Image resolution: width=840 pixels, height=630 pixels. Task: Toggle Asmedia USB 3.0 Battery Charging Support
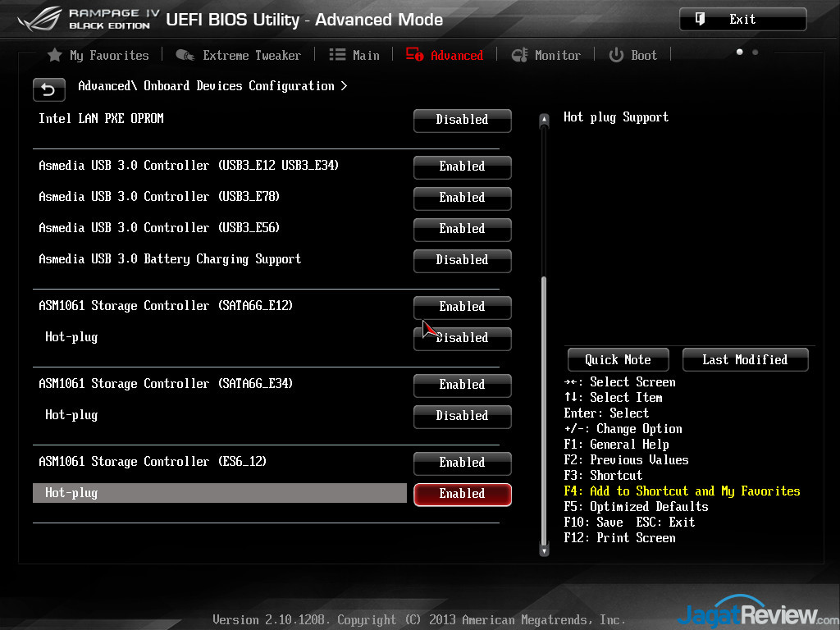click(462, 260)
